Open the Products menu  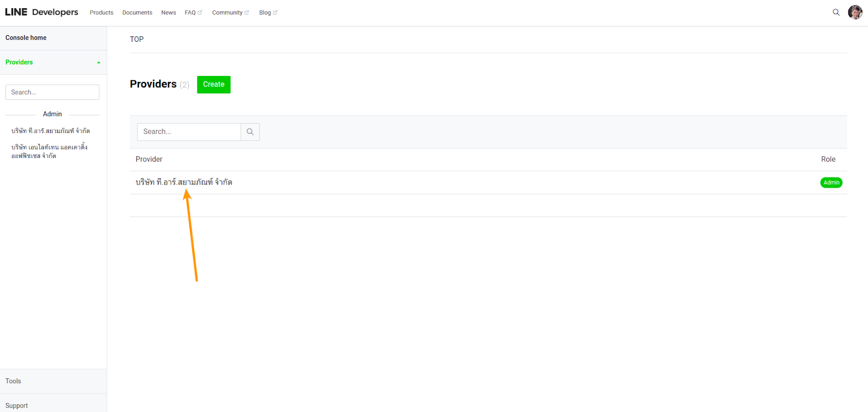(101, 12)
